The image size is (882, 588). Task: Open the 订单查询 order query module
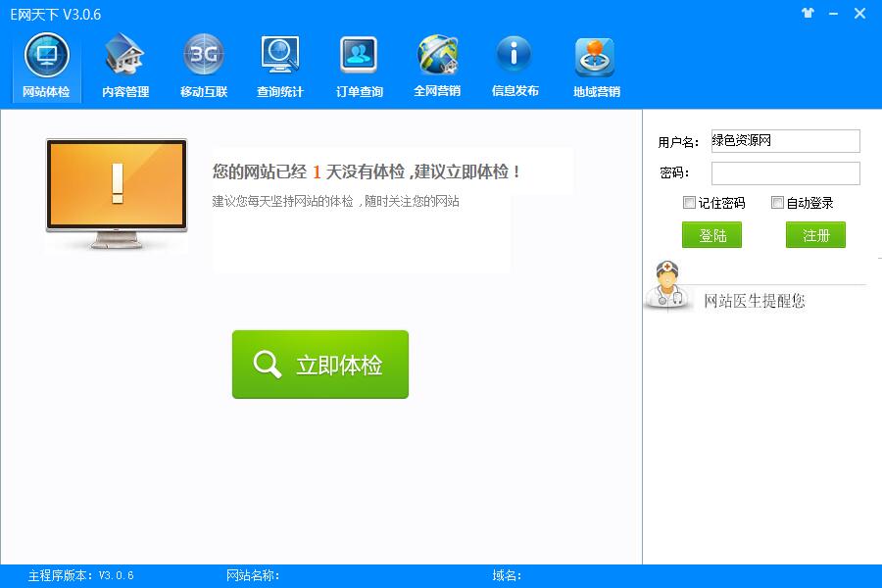[x=358, y=64]
